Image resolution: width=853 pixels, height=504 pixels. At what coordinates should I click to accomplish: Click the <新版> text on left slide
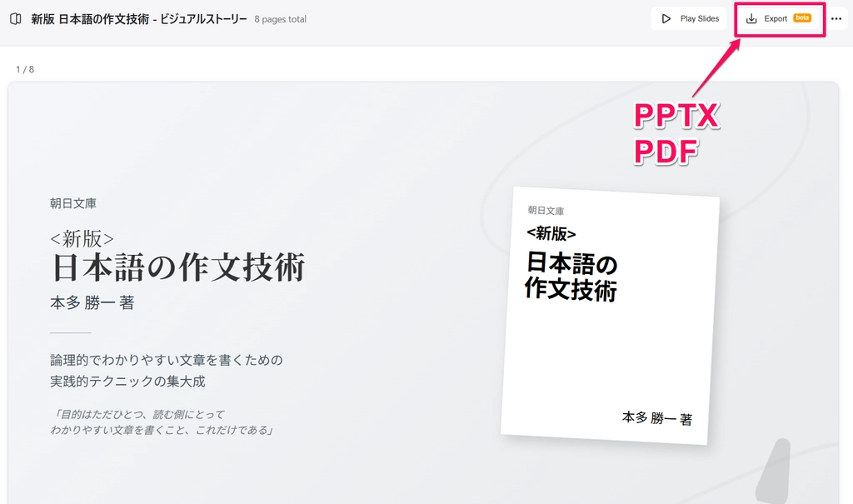click(82, 238)
